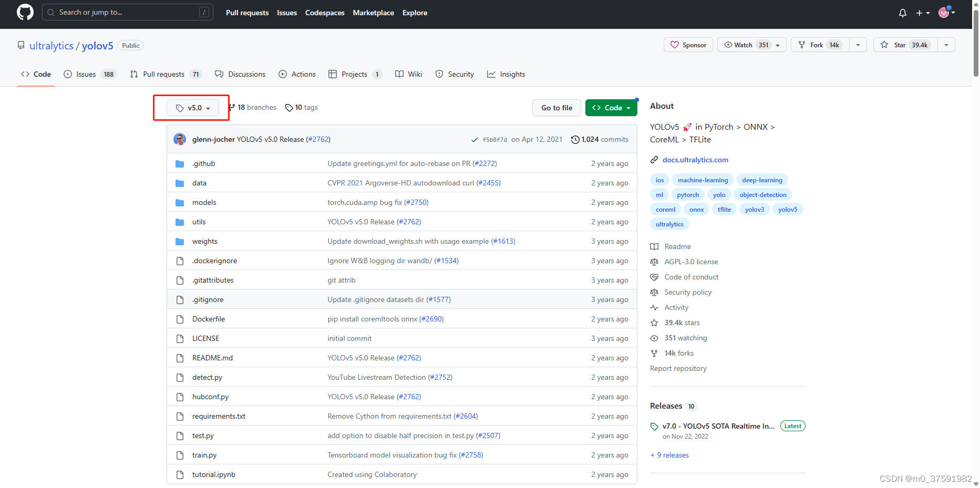Star the repository
980x488 pixels.
pos(905,45)
